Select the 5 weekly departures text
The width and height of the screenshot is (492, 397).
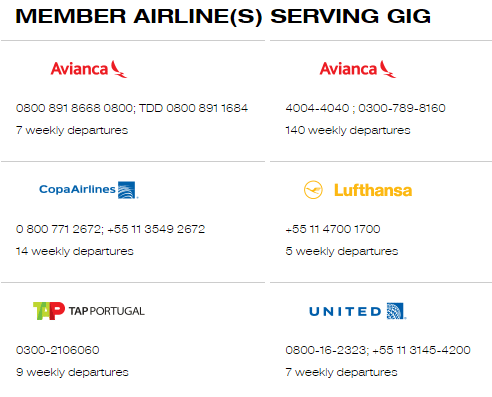pos(342,251)
